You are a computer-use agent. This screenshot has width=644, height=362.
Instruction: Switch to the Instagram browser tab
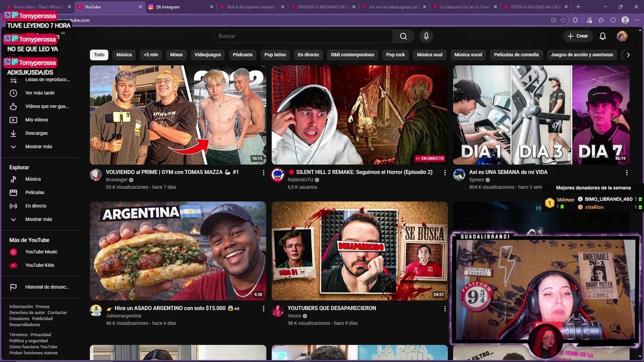tap(180, 7)
